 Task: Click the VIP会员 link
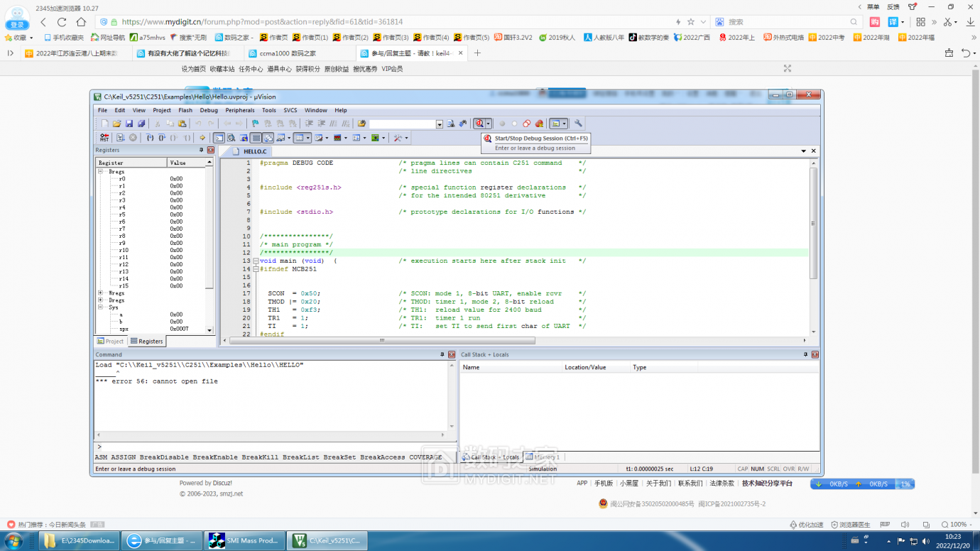point(392,69)
